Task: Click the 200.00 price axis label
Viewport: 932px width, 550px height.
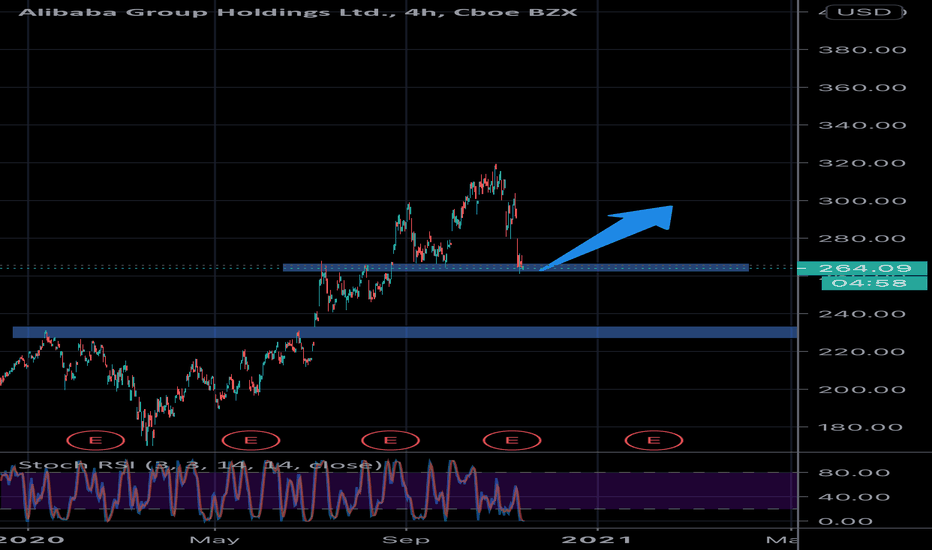Action: click(862, 389)
